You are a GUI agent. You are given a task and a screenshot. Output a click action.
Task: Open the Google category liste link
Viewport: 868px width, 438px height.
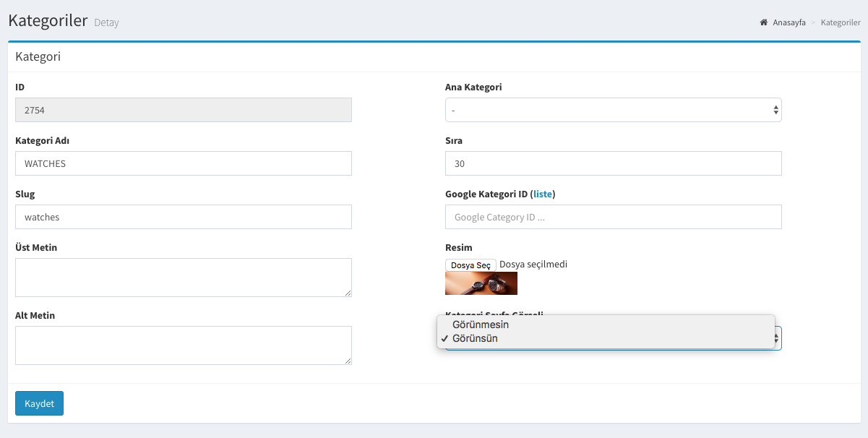coord(543,194)
